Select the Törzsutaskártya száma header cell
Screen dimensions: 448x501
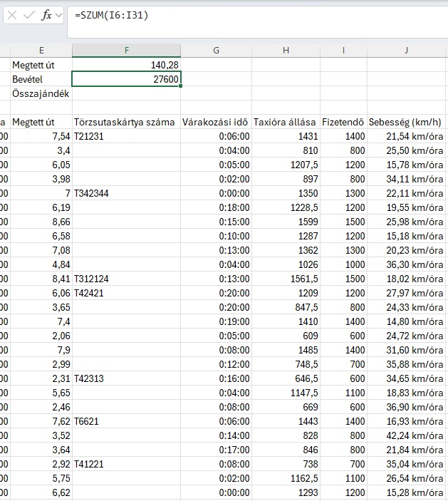[x=127, y=122]
